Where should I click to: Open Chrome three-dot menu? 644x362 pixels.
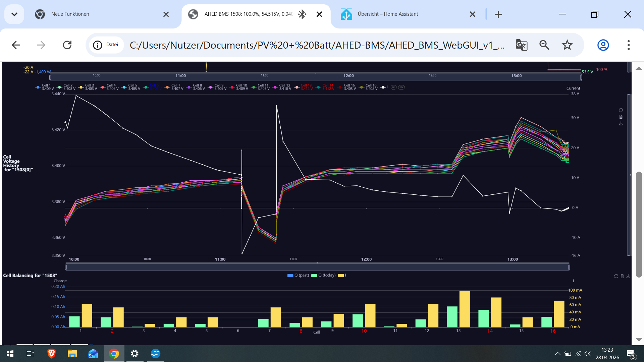tap(628, 45)
